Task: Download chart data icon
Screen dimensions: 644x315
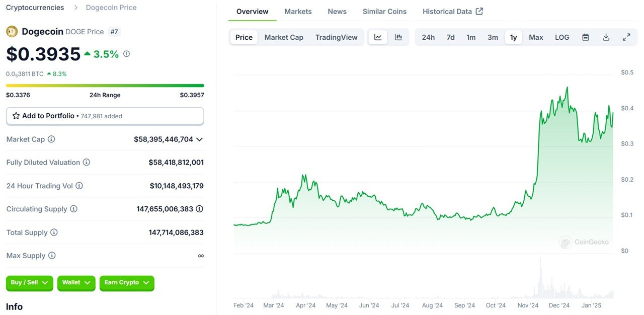Action: [x=606, y=37]
